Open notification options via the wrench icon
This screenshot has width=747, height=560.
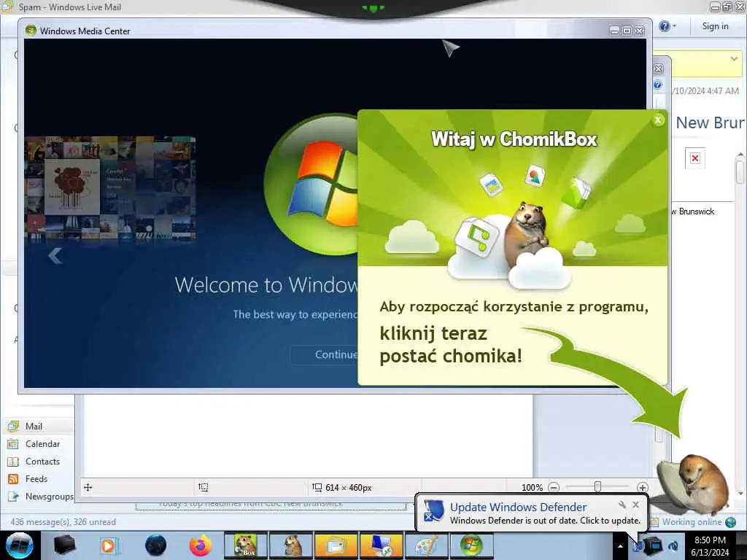(622, 505)
